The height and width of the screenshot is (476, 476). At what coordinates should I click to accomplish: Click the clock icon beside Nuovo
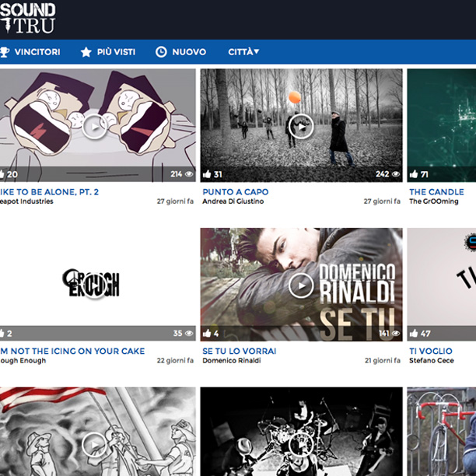coord(161,52)
